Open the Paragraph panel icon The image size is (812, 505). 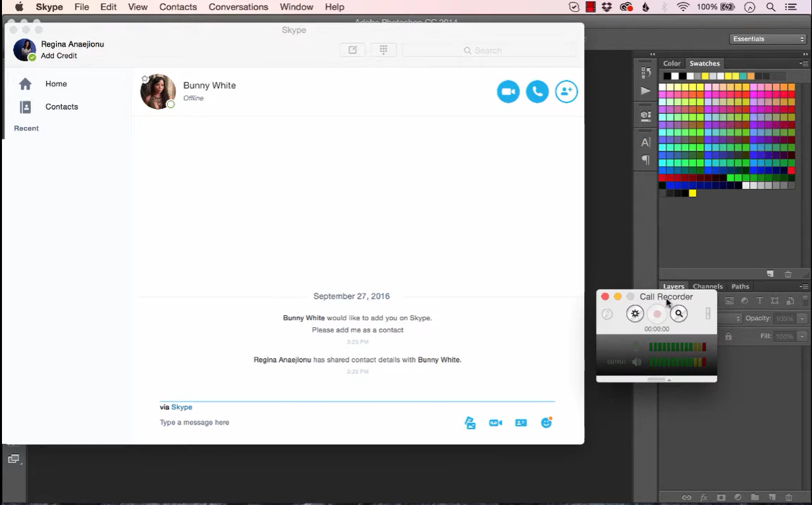coord(644,160)
